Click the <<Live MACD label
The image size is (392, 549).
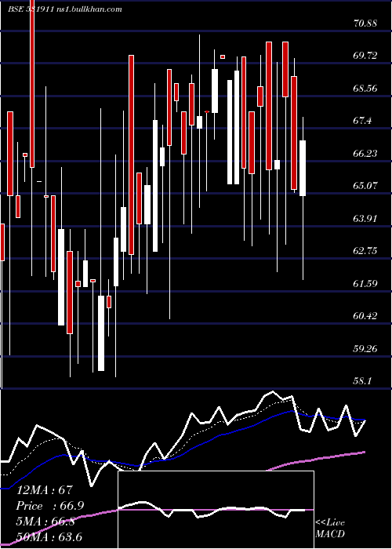pyautogui.click(x=330, y=529)
